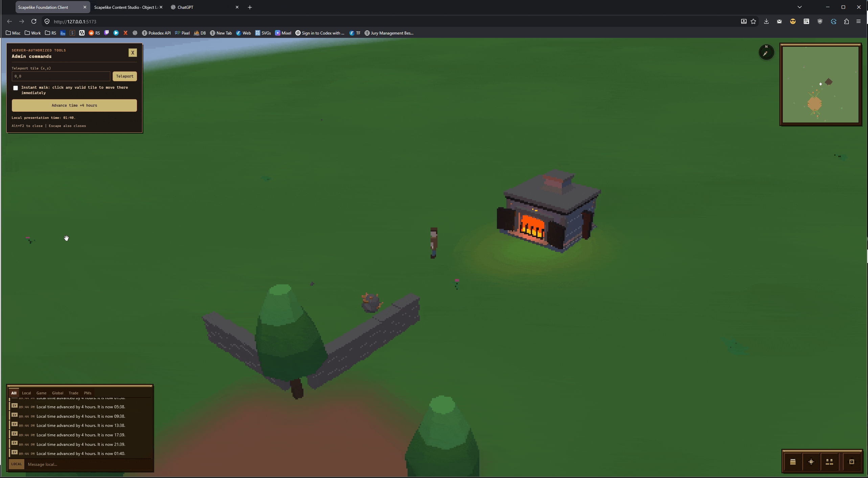Enable the Instant walk checkbox
Image resolution: width=868 pixels, height=478 pixels.
click(x=16, y=88)
